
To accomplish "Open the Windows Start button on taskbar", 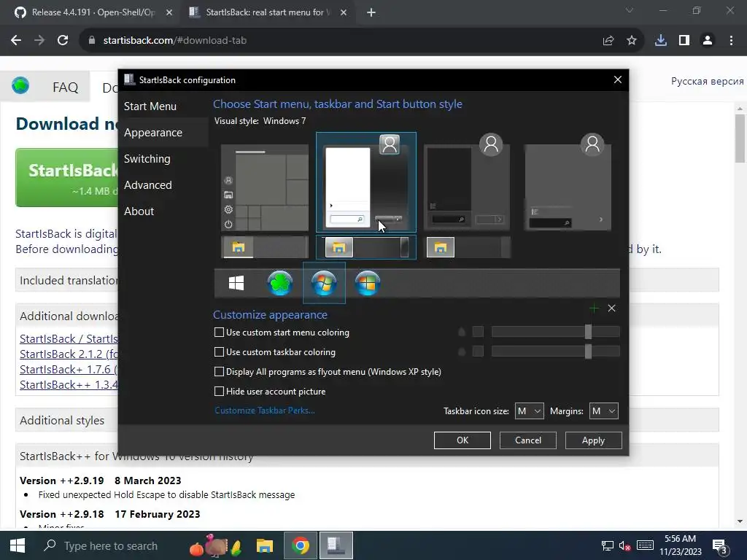I will (18, 545).
